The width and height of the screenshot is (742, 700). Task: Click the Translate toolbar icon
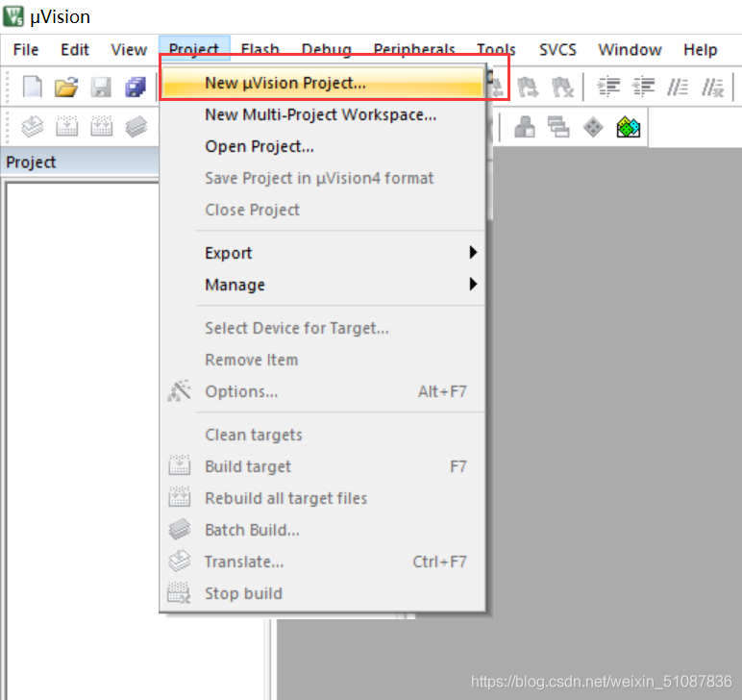click(32, 126)
